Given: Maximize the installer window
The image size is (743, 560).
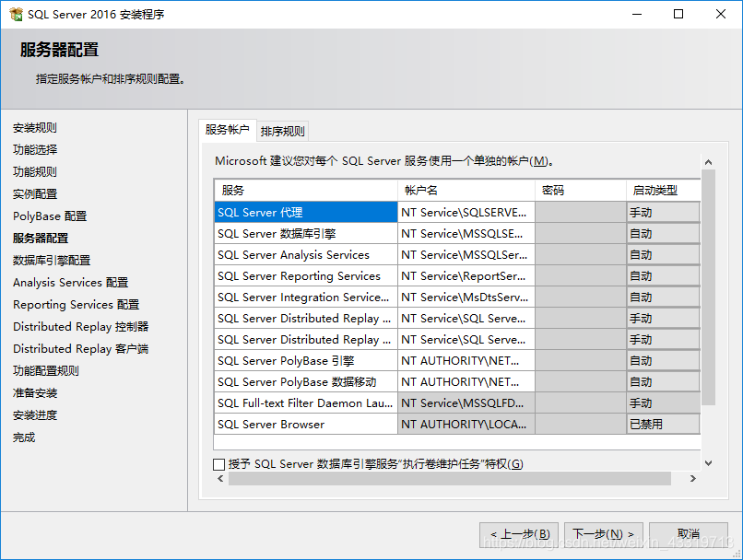Looking at the screenshot, I should pos(678,14).
